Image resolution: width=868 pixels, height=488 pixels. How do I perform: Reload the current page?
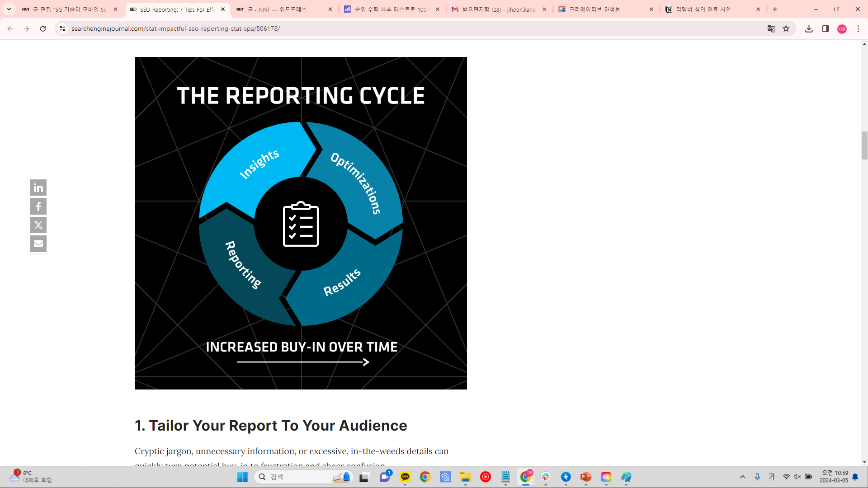(43, 28)
